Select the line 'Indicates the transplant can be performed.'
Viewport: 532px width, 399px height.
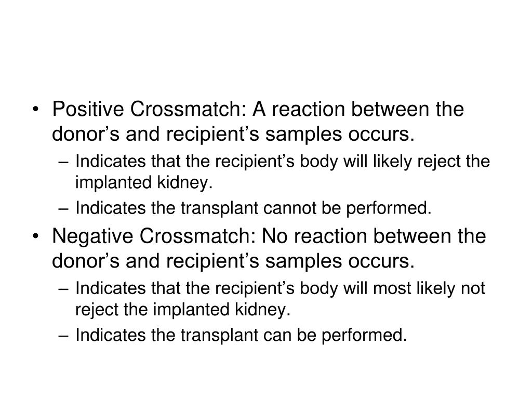[x=240, y=335]
